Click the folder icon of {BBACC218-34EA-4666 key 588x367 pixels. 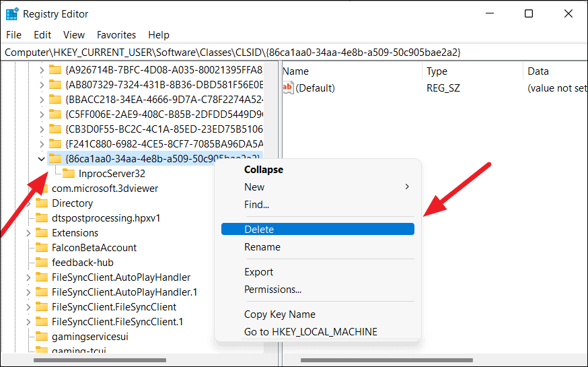click(x=55, y=100)
